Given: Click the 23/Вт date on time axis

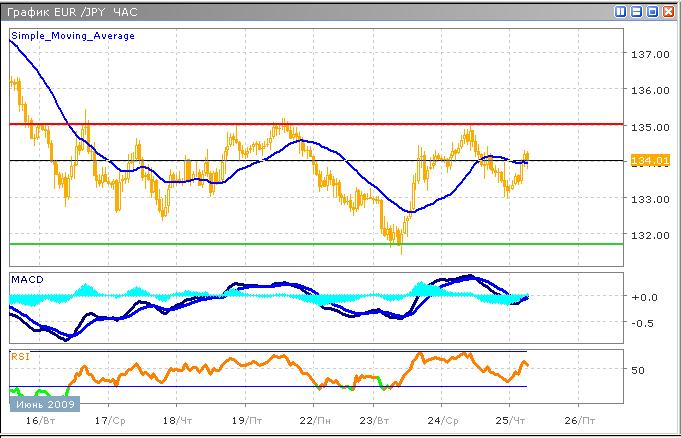Looking at the screenshot, I should tap(374, 420).
